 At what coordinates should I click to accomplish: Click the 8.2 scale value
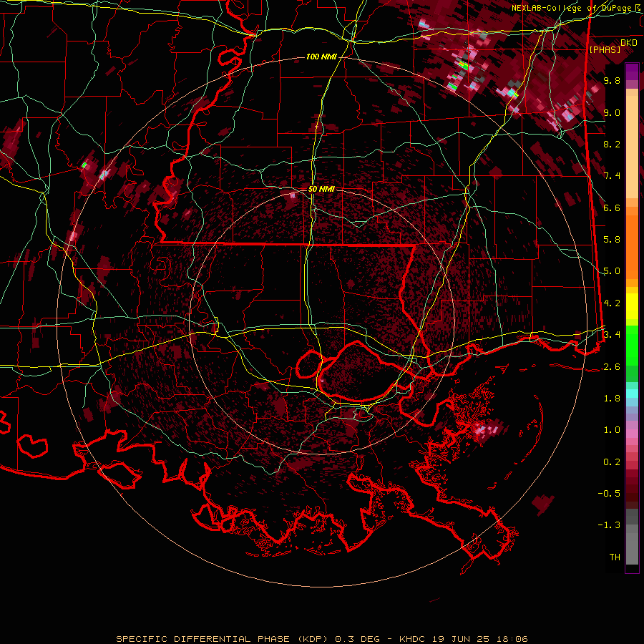click(612, 144)
